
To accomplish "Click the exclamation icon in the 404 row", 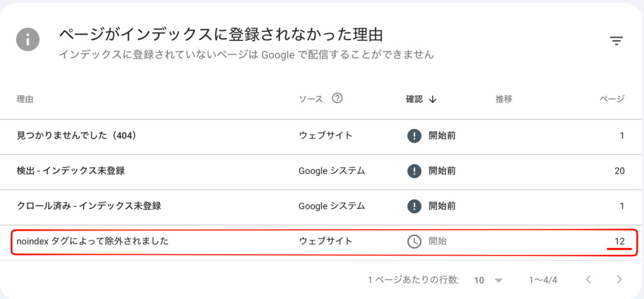I will pos(414,136).
